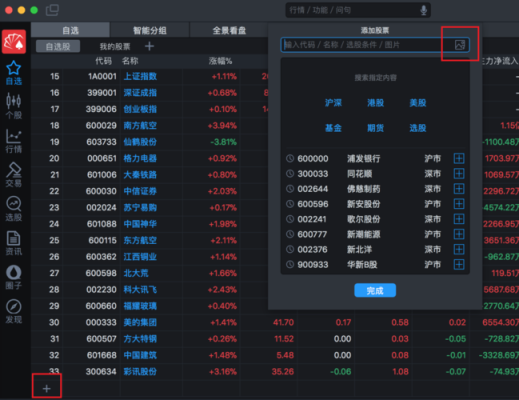This screenshot has height=400, width=519.
Task: Click the image upload icon in add-stock field
Action: [x=460, y=45]
